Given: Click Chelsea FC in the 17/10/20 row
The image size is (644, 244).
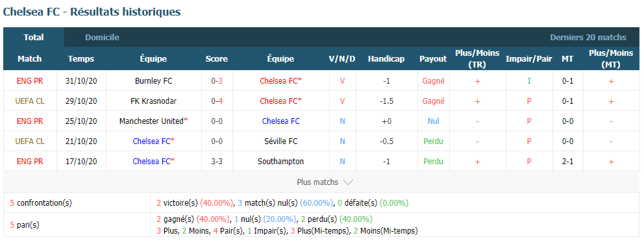Looking at the screenshot, I should (153, 162).
